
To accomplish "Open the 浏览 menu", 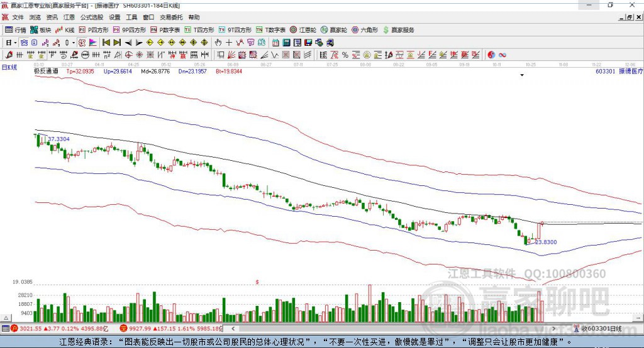I will [35, 17].
